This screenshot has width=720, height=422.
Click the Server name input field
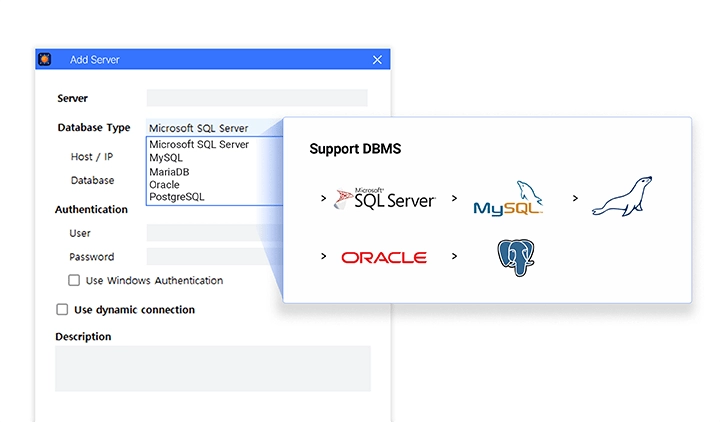point(257,98)
